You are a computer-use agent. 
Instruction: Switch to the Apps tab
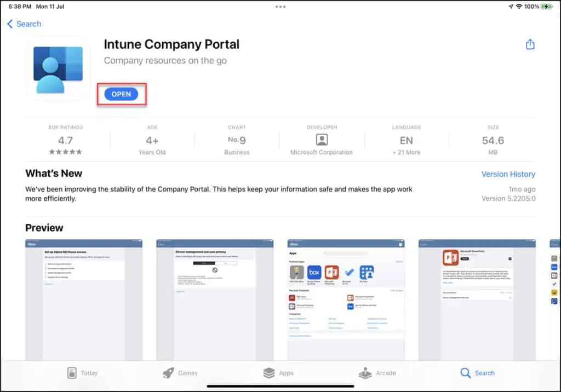pos(278,373)
